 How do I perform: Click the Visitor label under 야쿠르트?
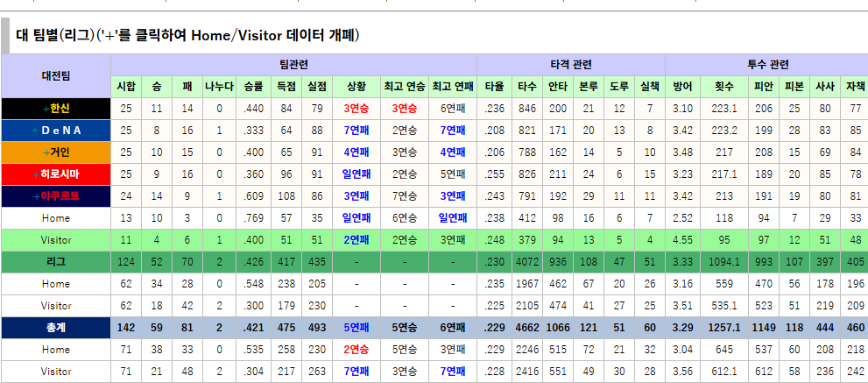point(56,240)
